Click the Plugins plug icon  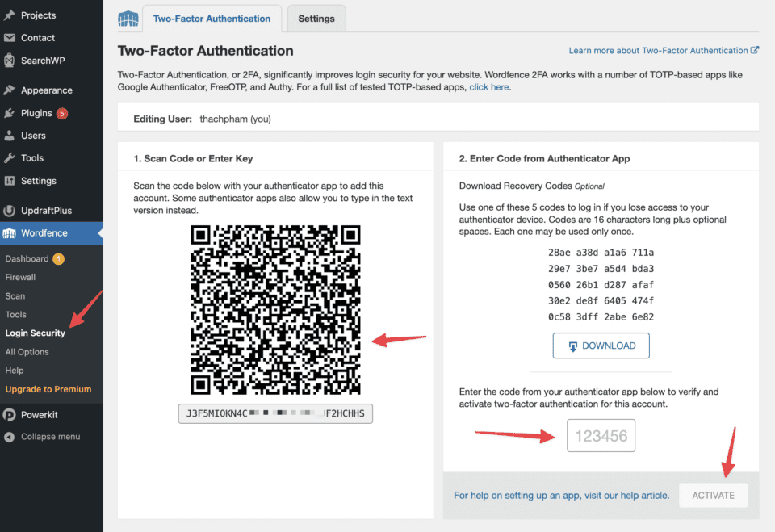[9, 113]
